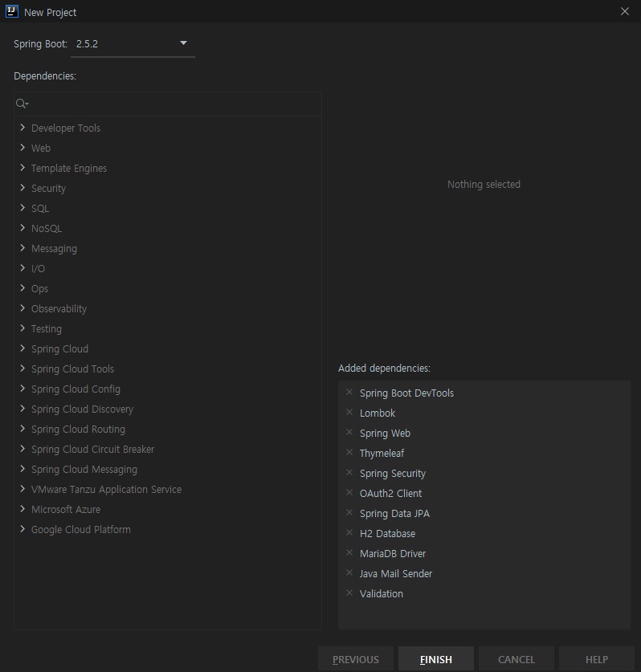Select the Spring Cloud Discovery row
This screenshot has width=641, height=672.
tap(168, 409)
